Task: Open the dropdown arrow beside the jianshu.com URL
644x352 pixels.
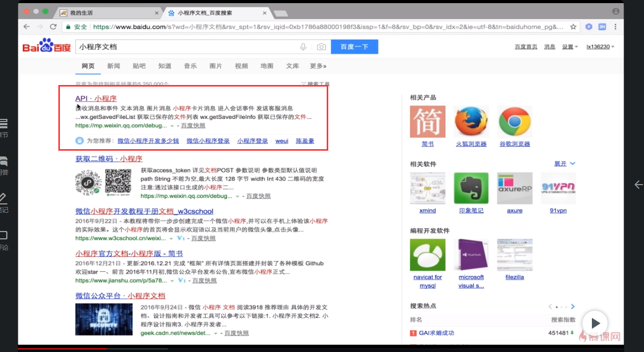Action: click(x=171, y=281)
